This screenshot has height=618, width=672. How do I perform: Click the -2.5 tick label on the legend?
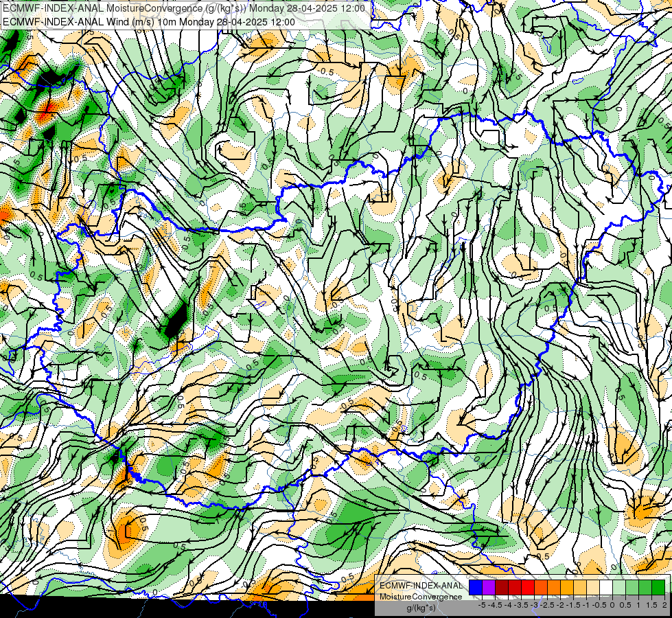pos(547,605)
